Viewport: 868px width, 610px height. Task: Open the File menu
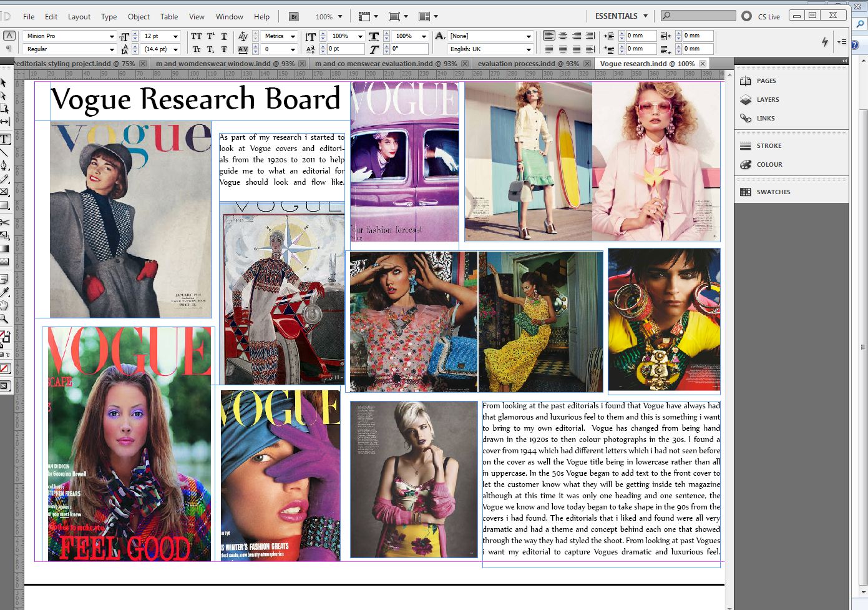pyautogui.click(x=29, y=17)
